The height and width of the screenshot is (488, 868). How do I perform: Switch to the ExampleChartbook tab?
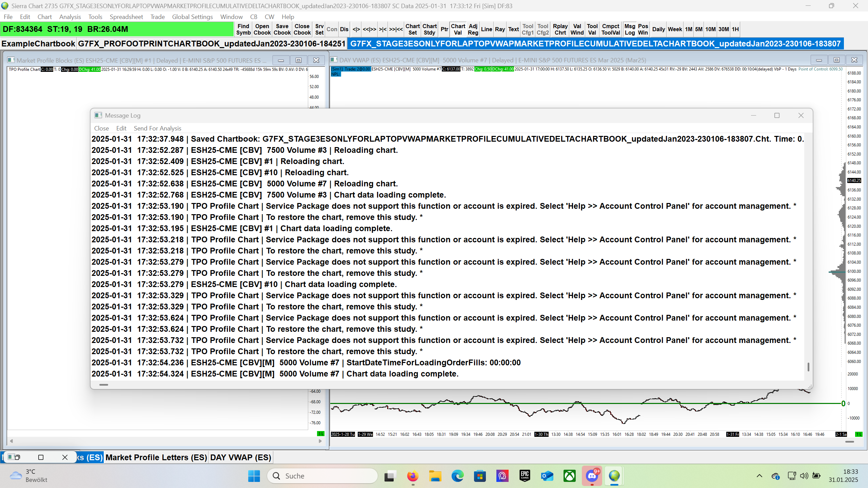click(x=38, y=44)
